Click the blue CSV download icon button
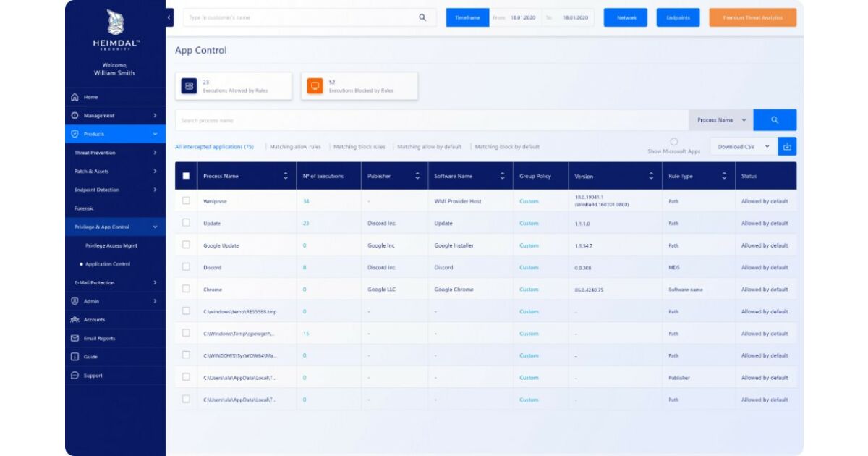The width and height of the screenshot is (868, 456). click(x=787, y=146)
